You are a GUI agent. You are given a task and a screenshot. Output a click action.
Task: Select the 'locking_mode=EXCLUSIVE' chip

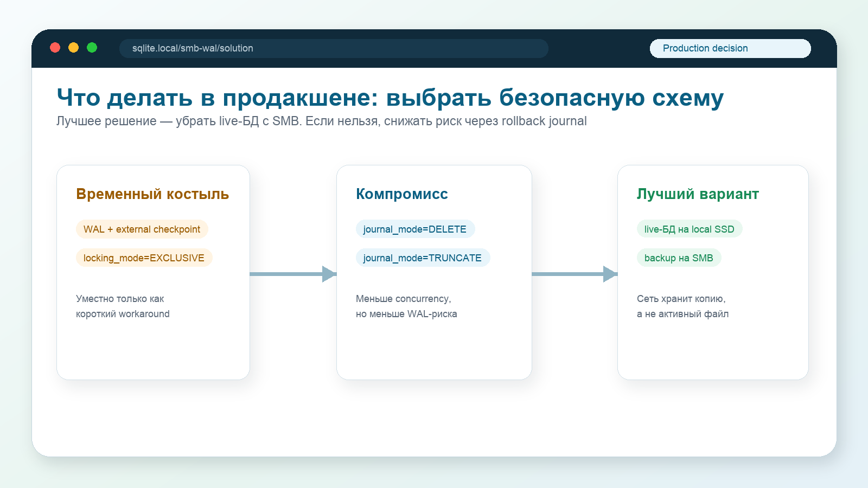click(144, 258)
